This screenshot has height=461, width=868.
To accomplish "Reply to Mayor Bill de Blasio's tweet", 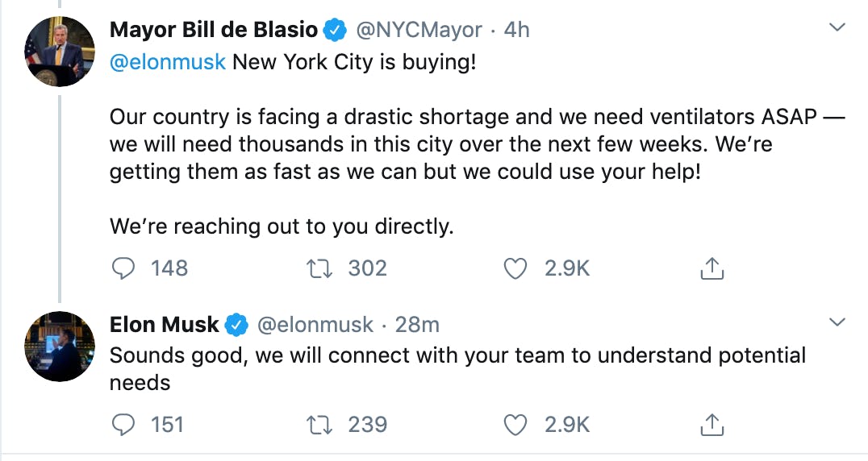I will tap(123, 268).
